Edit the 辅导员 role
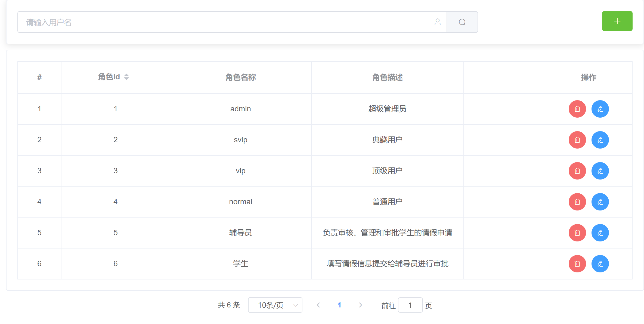Viewport: 644px width, 324px height. pyautogui.click(x=600, y=233)
